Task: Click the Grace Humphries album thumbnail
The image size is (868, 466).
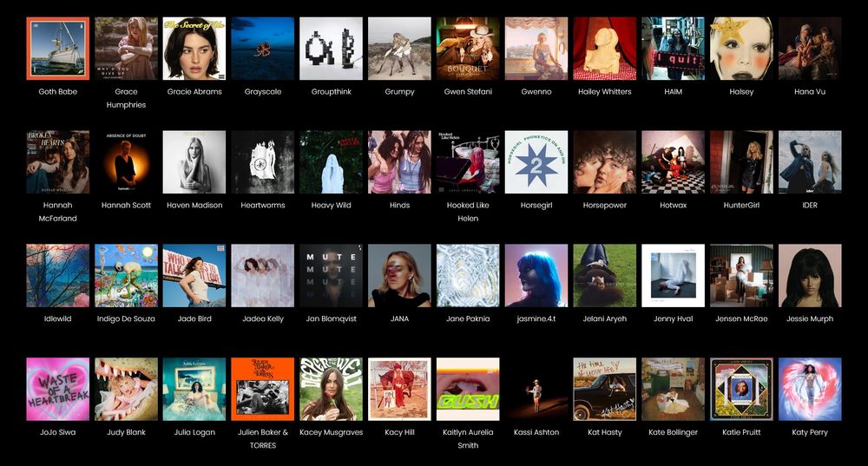Action: (126, 48)
